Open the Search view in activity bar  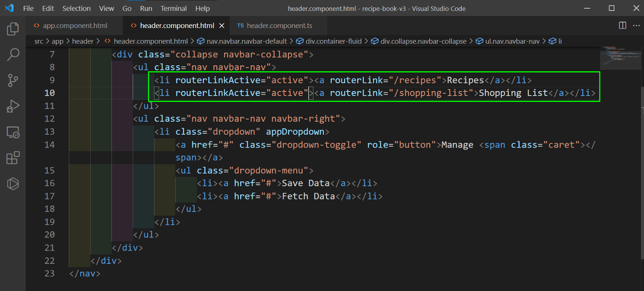[13, 55]
